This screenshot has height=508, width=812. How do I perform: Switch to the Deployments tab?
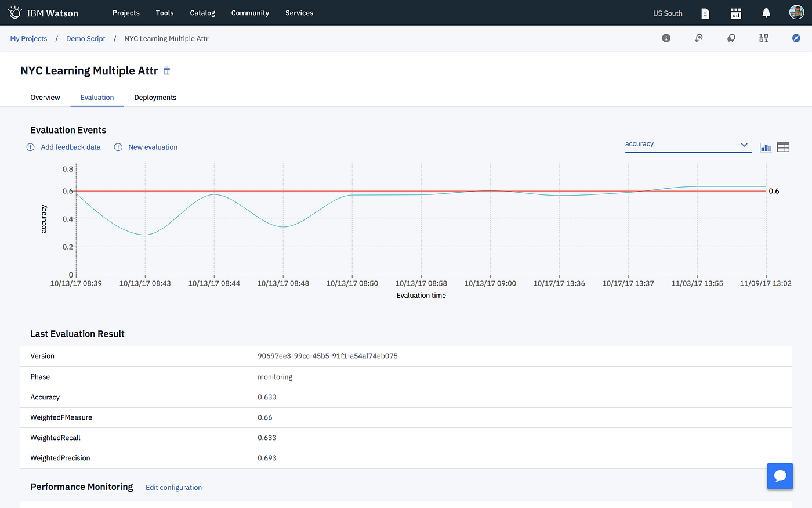(x=155, y=98)
